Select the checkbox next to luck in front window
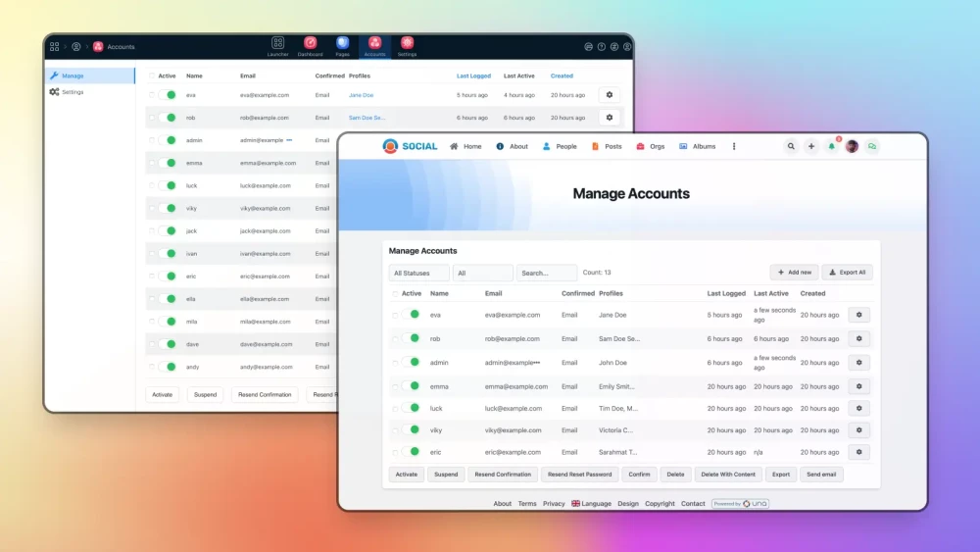Viewport: 980px width, 552px height. 395,409
